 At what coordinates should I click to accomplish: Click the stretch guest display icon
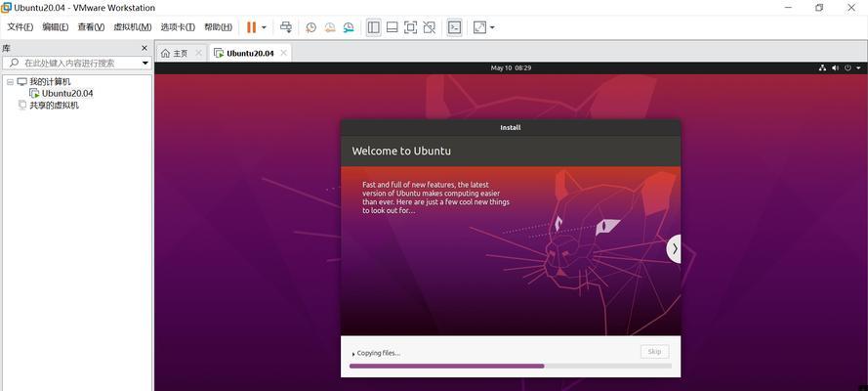[x=479, y=27]
